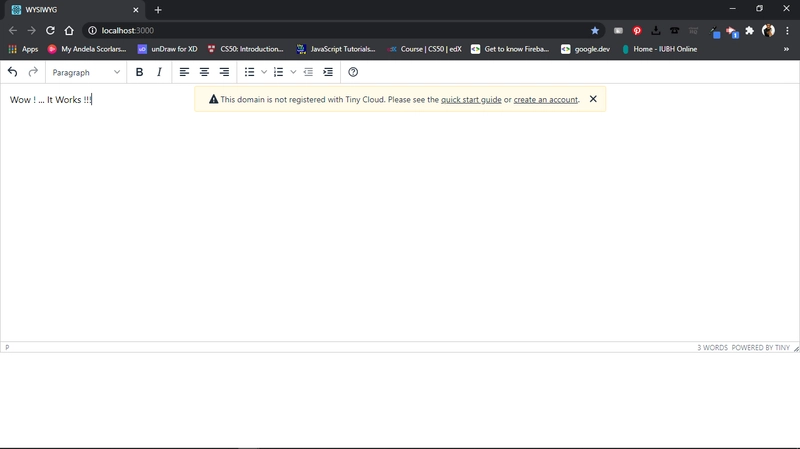This screenshot has height=449, width=800.
Task: Go back in browser history
Action: point(13,31)
